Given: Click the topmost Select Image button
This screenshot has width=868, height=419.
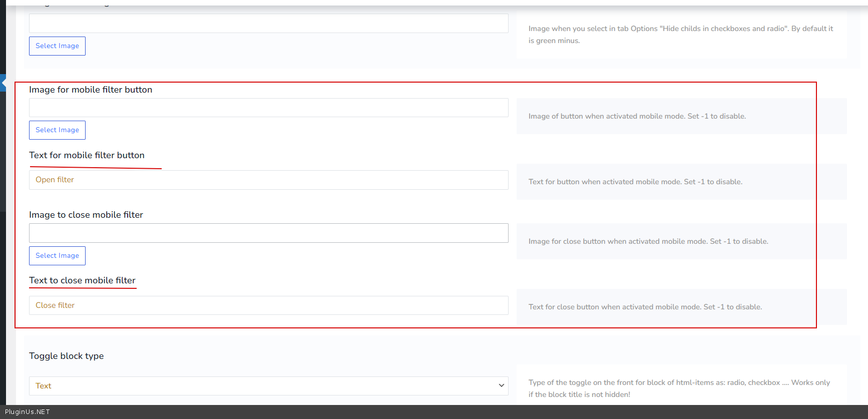Looking at the screenshot, I should (x=57, y=46).
